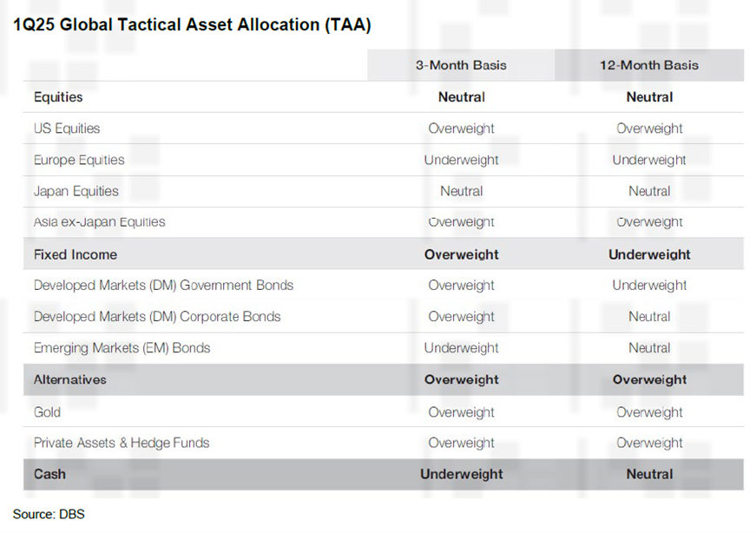
Task: Select the "12-Month Basis" column header
Action: point(649,65)
